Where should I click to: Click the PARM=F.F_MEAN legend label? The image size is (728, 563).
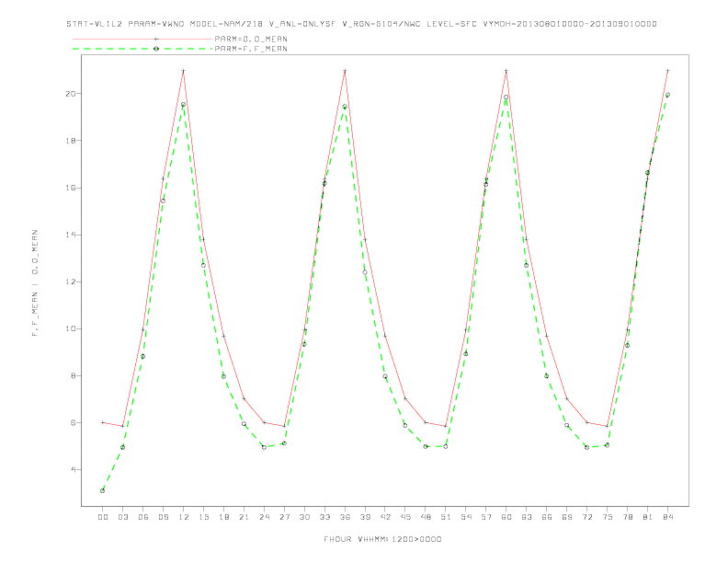(x=251, y=49)
